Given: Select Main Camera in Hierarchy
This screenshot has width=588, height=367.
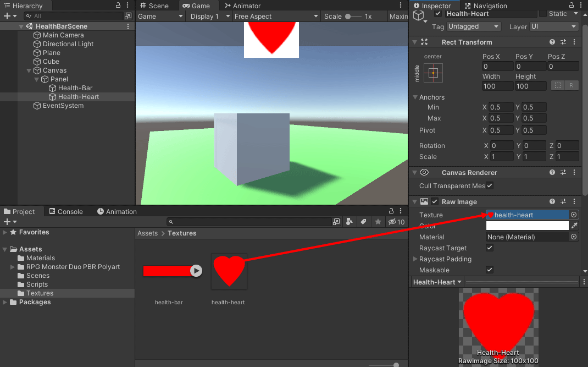Looking at the screenshot, I should pos(63,35).
